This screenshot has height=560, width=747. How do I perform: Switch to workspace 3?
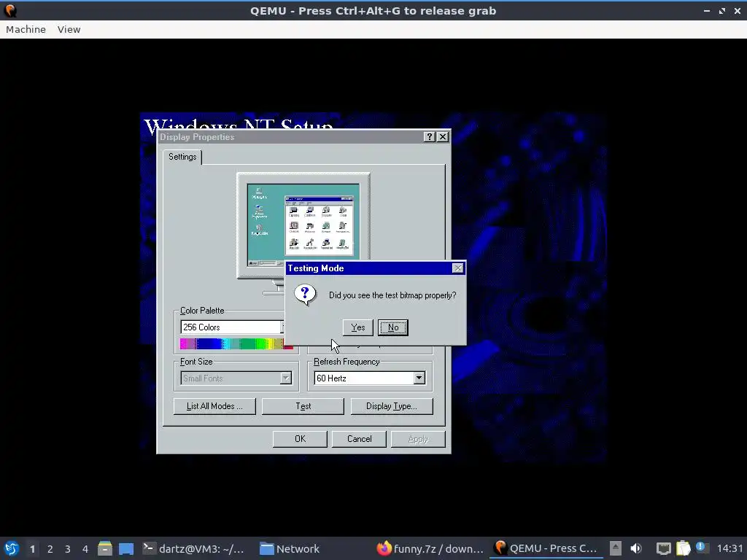[68, 549]
